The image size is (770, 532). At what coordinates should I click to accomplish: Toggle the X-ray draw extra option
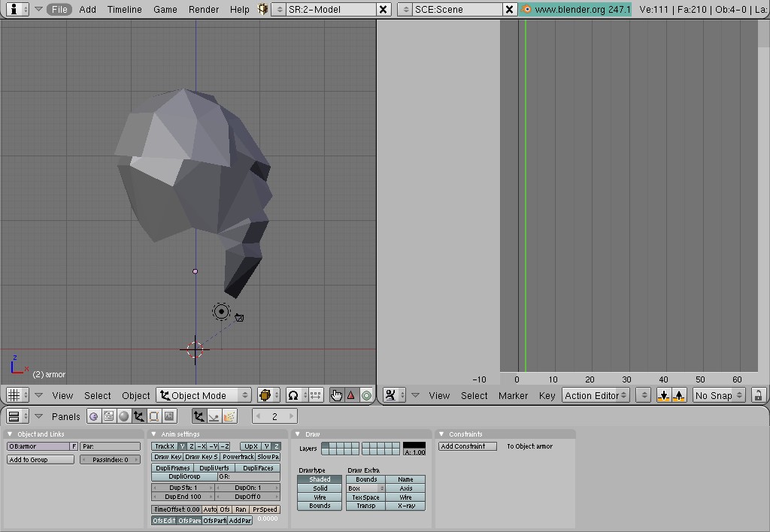(405, 506)
